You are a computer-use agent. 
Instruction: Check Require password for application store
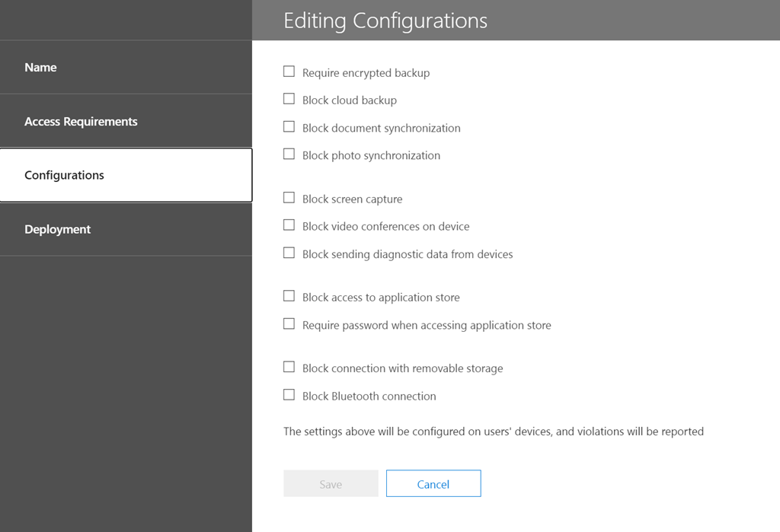289,324
